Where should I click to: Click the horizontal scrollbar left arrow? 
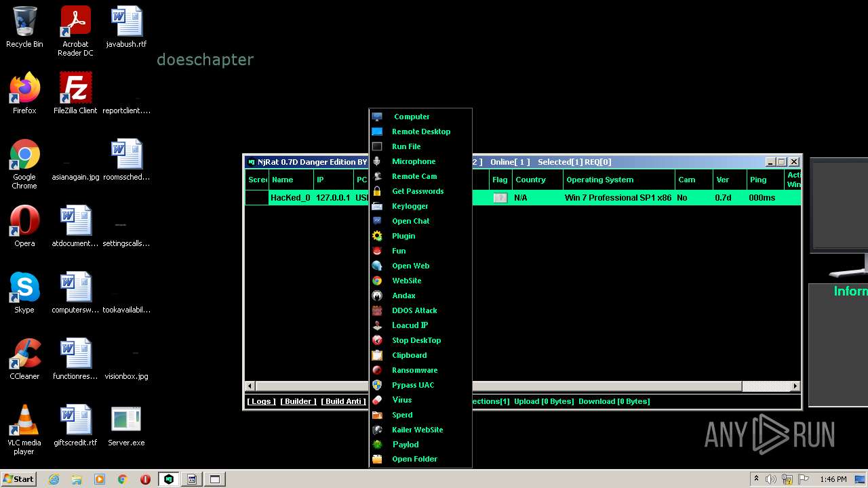click(x=250, y=386)
